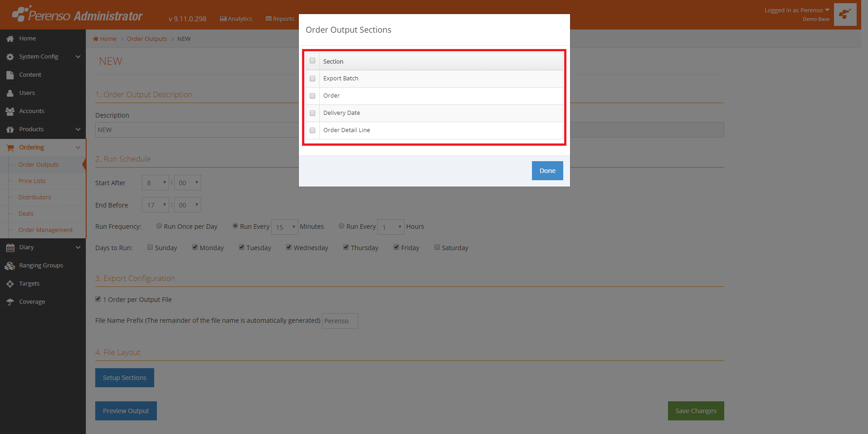The height and width of the screenshot is (434, 868).
Task: Expand System Config menu chevron
Action: pos(78,57)
